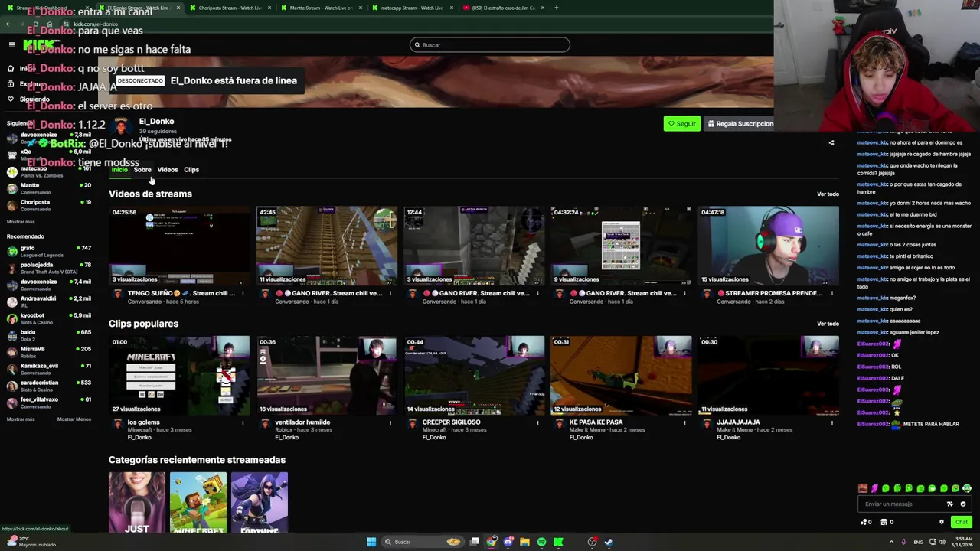This screenshot has width=980, height=551.
Task: Click the microphone icon in system tray
Action: coord(904,542)
